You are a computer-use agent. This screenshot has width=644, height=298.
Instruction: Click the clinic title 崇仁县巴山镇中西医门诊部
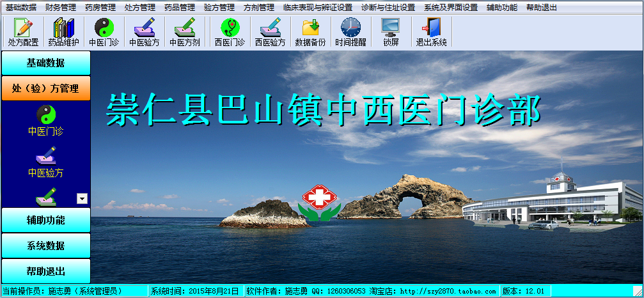pos(324,109)
